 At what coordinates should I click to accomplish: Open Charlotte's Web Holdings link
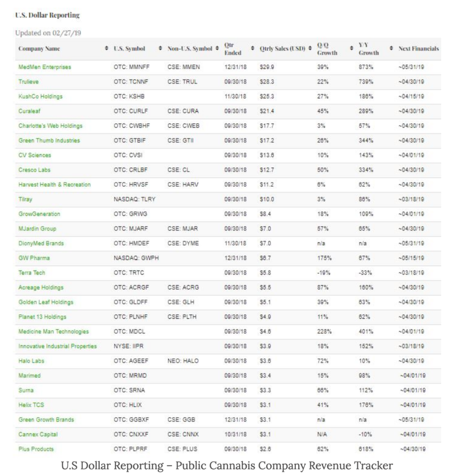[x=50, y=126]
